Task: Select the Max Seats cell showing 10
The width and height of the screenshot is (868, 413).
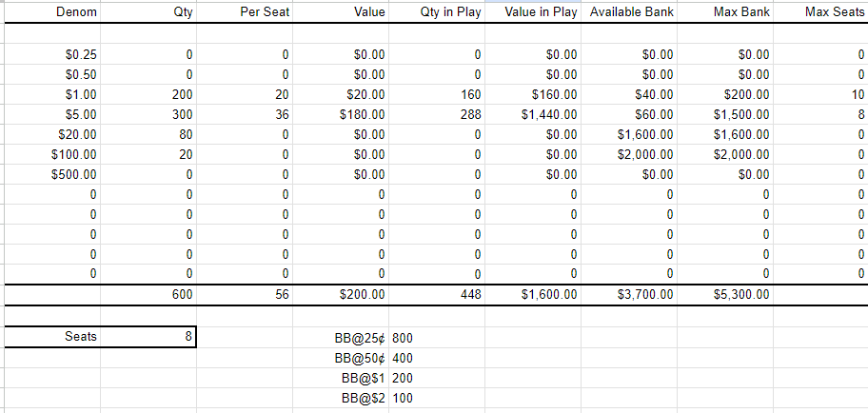Action: 821,94
